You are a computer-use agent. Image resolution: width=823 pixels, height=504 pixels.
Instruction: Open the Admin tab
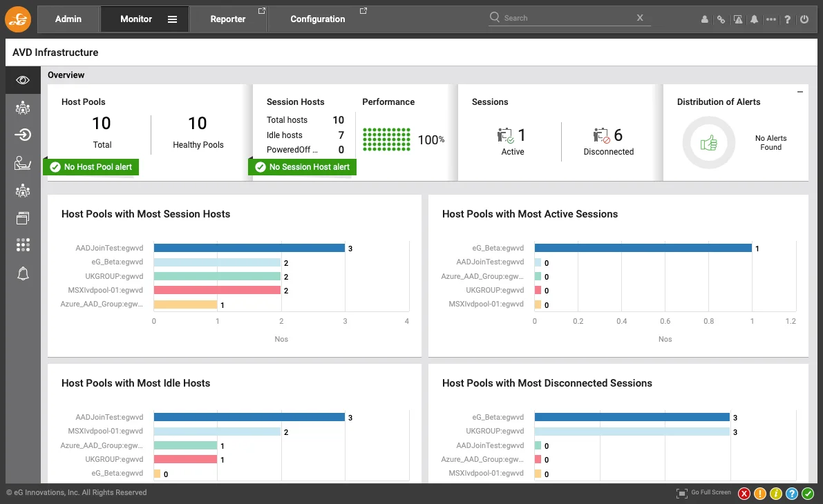(68, 19)
